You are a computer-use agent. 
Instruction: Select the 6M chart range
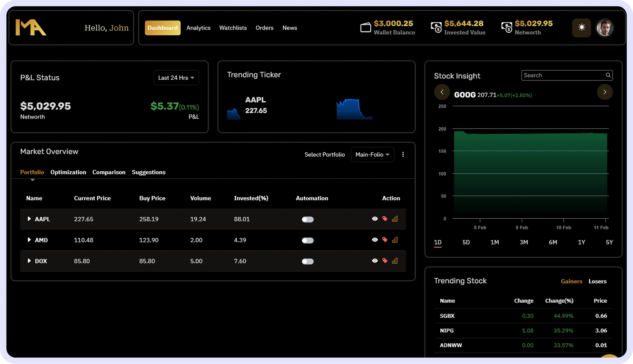(x=553, y=242)
